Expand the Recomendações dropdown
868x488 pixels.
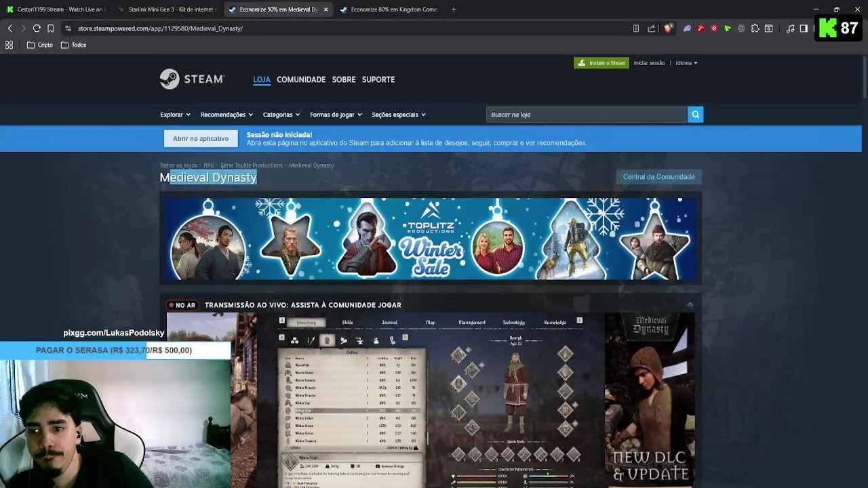(226, 115)
